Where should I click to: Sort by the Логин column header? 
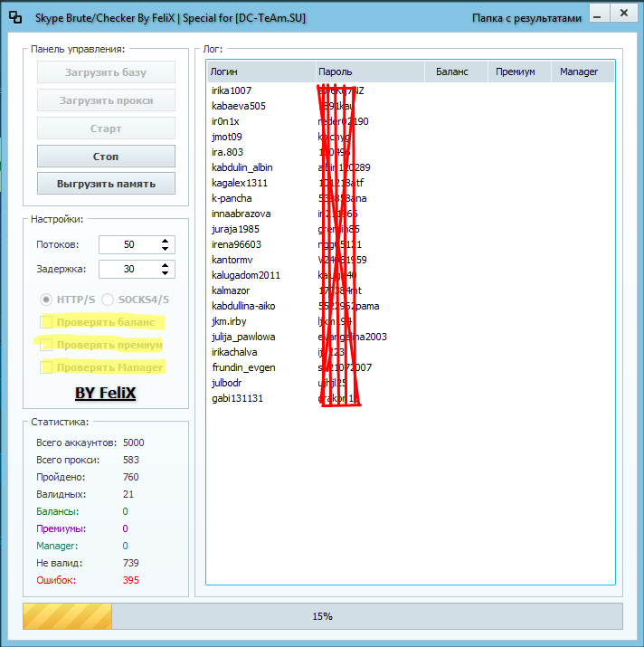click(261, 71)
